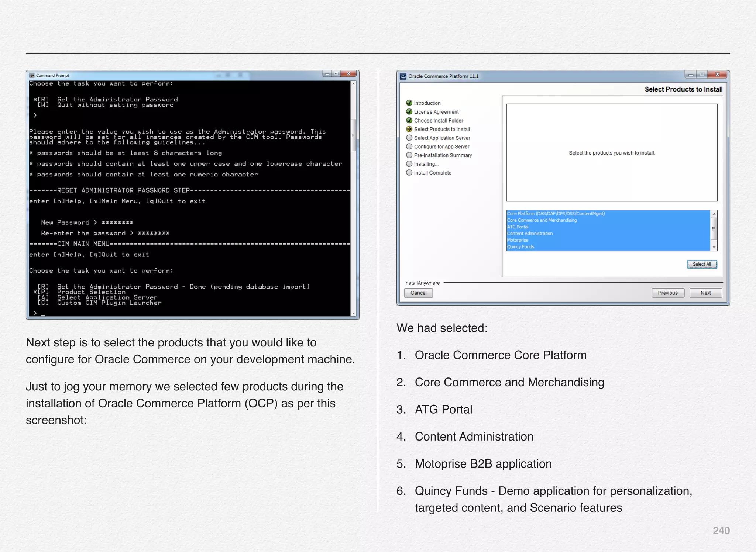Screen dimensions: 756x552
Task: Click the Select All button
Action: (x=702, y=264)
